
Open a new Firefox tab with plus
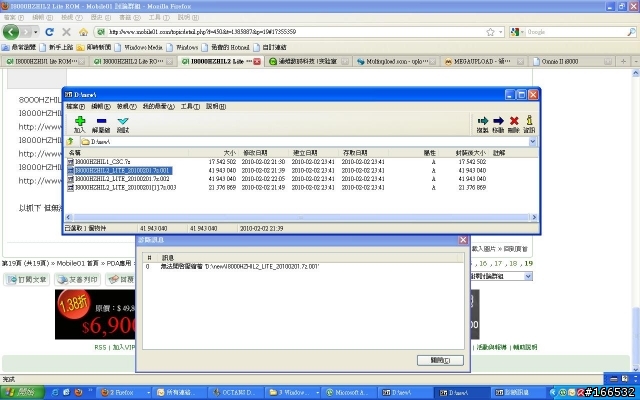[x=623, y=61]
